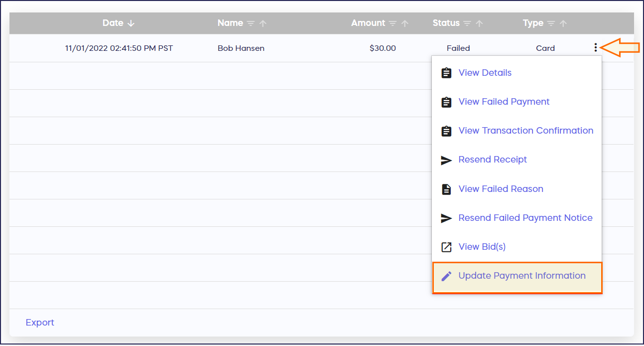The width and height of the screenshot is (644, 346).
Task: Sort the Status column with its arrow
Action: [479, 23]
